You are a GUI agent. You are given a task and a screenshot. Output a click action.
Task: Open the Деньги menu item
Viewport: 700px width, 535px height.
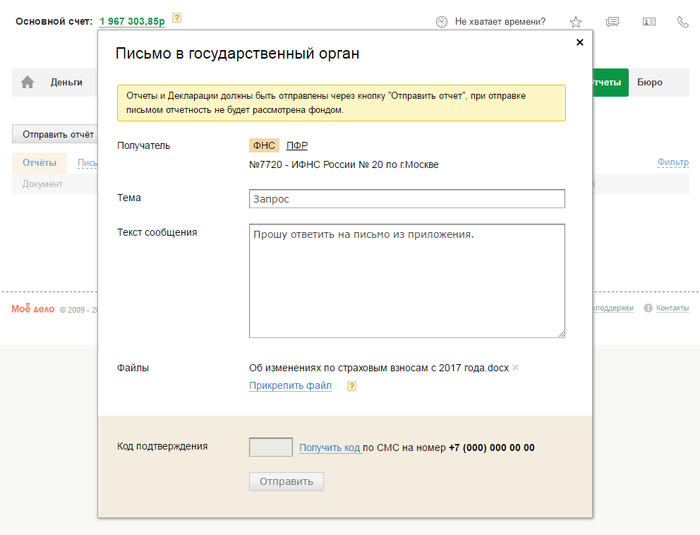[x=66, y=83]
